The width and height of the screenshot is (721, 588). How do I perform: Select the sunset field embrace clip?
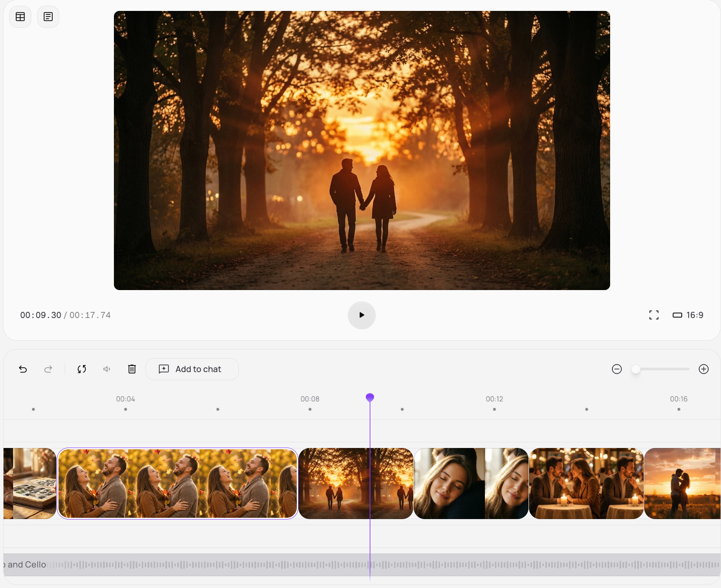coord(682,483)
